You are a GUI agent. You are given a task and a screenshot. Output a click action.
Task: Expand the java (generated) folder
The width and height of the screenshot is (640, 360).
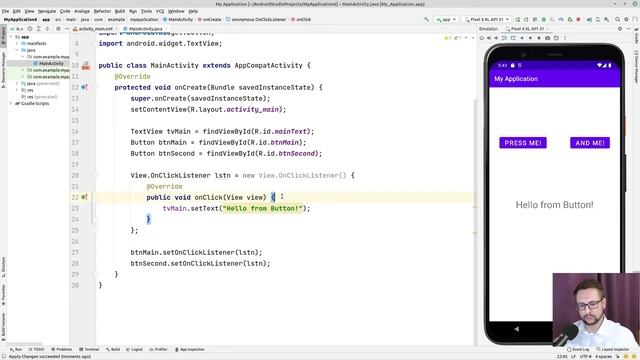[x=17, y=83]
